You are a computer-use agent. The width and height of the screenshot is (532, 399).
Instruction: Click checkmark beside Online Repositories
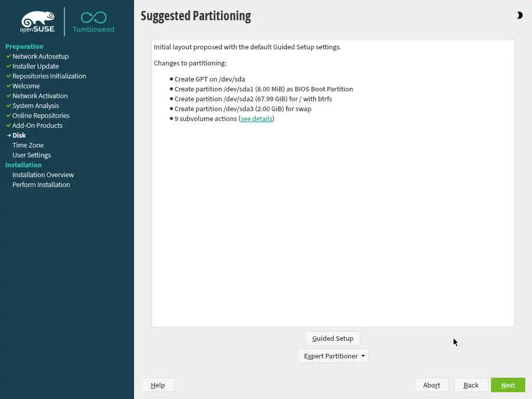click(x=8, y=115)
